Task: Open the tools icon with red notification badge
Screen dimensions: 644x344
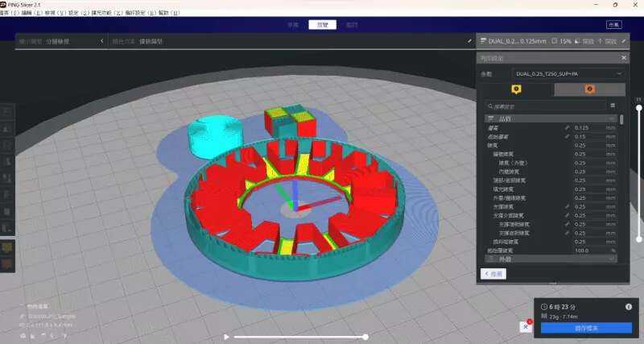Action: [526, 327]
